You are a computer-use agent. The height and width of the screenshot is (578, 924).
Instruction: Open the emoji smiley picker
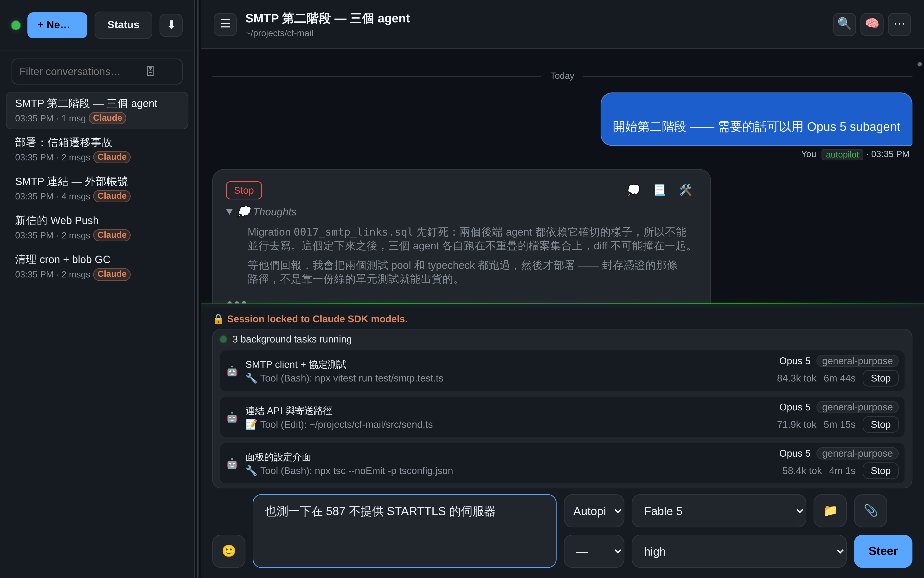pos(229,551)
